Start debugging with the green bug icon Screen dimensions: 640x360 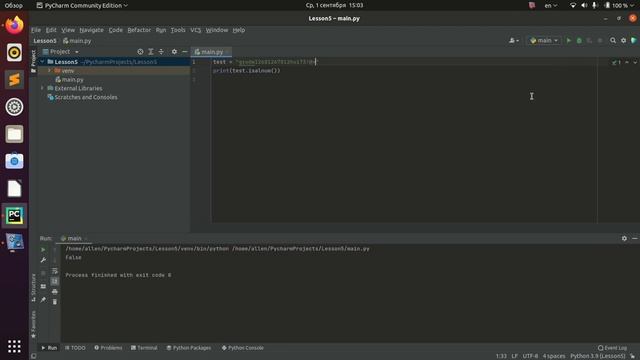coord(579,40)
